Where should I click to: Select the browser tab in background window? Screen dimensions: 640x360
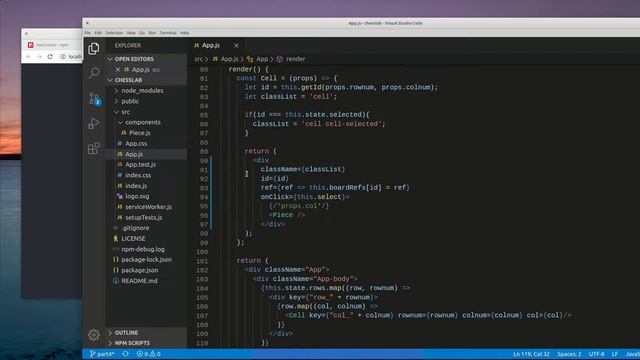pos(53,45)
